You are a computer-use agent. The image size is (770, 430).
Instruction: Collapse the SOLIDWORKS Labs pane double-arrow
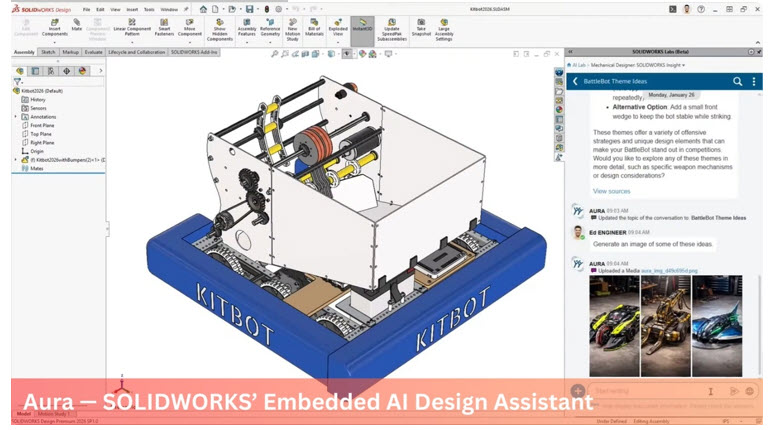click(x=571, y=52)
